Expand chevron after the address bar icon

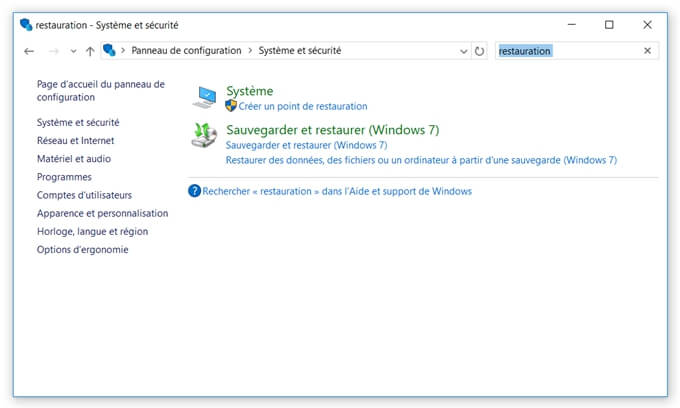pos(123,50)
